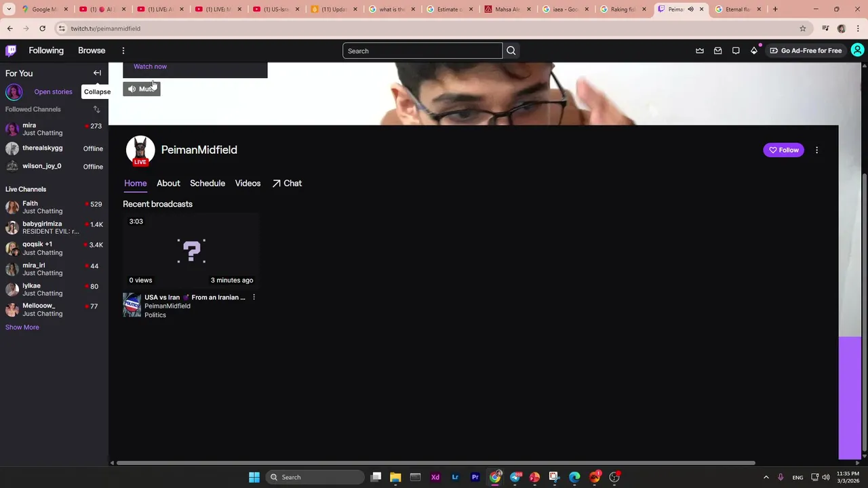This screenshot has height=488, width=868.
Task: Click the search magnifier button
Action: [x=511, y=51]
